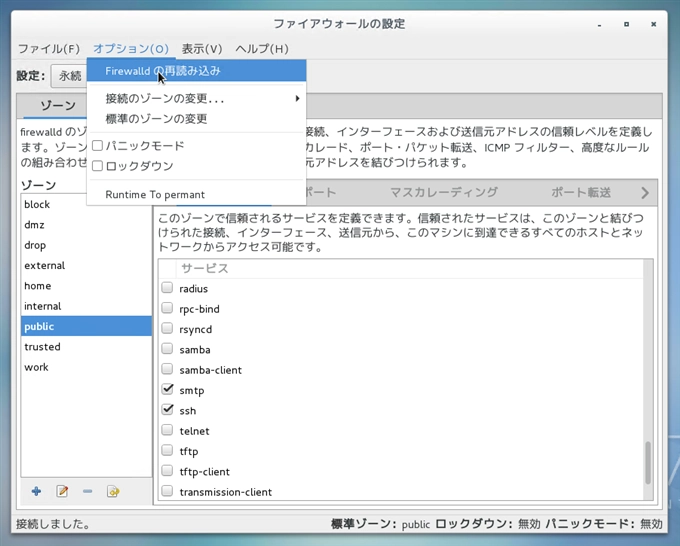Click the ロックダウン: 無効 status text
The image size is (680, 546).
click(488, 524)
